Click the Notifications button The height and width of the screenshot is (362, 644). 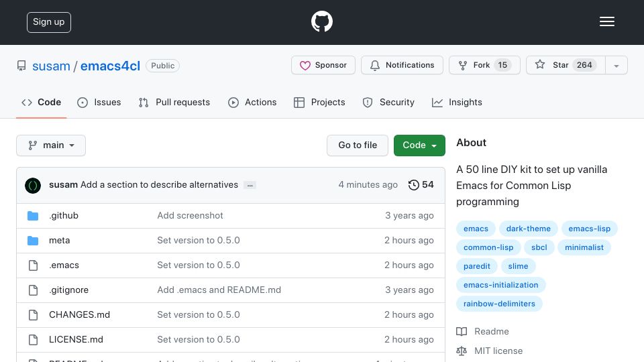click(402, 65)
